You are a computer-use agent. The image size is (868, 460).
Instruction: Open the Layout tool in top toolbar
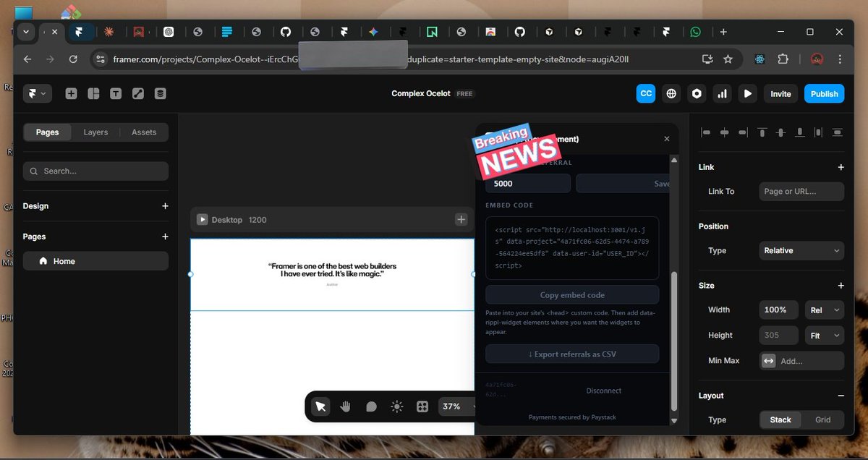[x=93, y=94]
